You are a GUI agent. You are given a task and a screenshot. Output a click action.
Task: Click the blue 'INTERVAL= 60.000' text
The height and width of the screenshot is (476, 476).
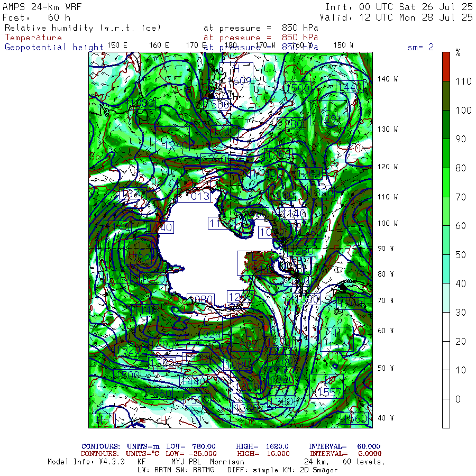click(344, 446)
